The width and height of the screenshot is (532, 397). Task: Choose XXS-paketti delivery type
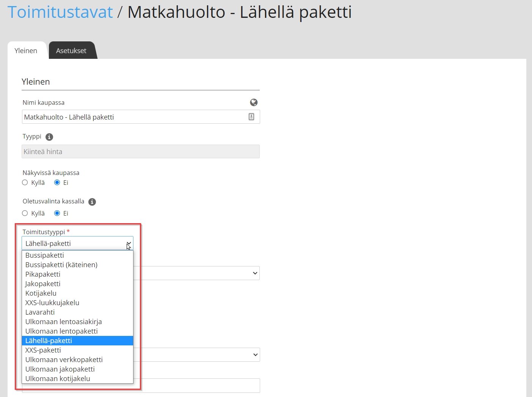pyautogui.click(x=77, y=350)
